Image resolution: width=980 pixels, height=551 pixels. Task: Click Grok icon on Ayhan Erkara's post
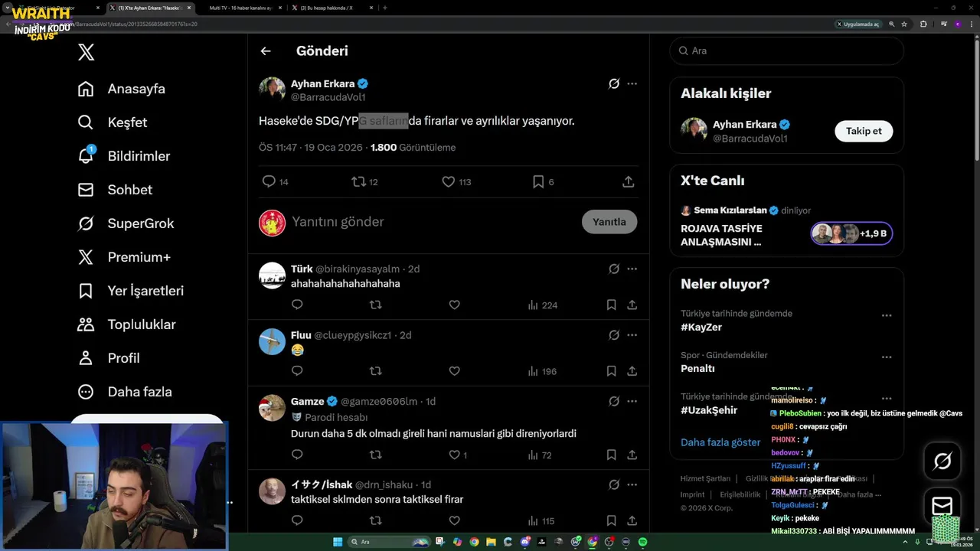tap(614, 83)
